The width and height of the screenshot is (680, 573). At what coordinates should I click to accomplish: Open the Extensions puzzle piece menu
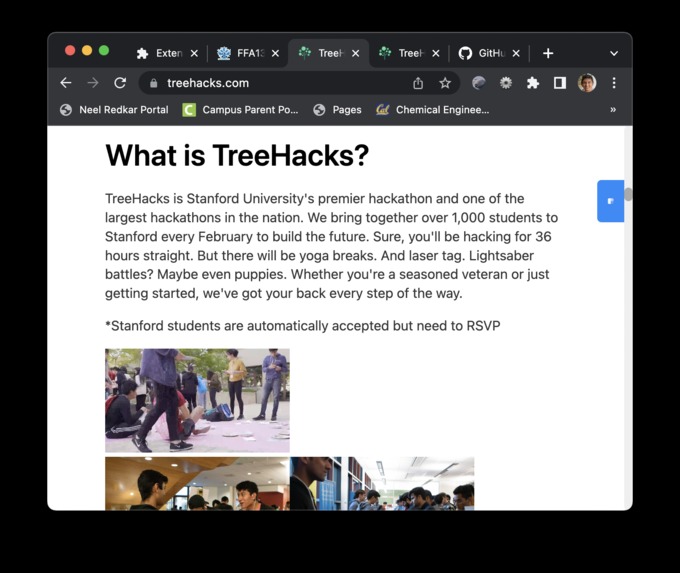[533, 83]
